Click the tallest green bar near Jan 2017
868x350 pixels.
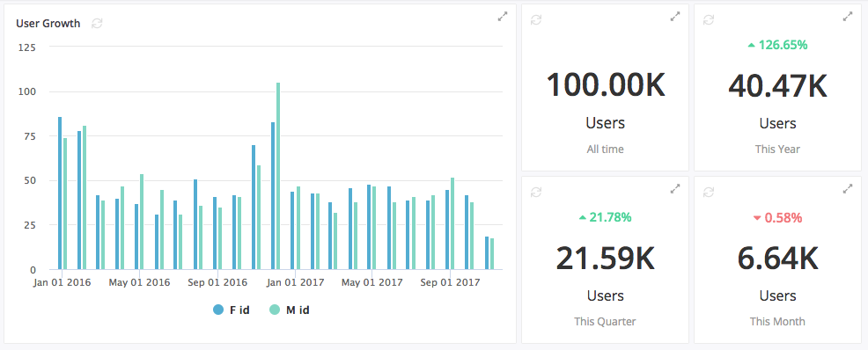[278, 176]
